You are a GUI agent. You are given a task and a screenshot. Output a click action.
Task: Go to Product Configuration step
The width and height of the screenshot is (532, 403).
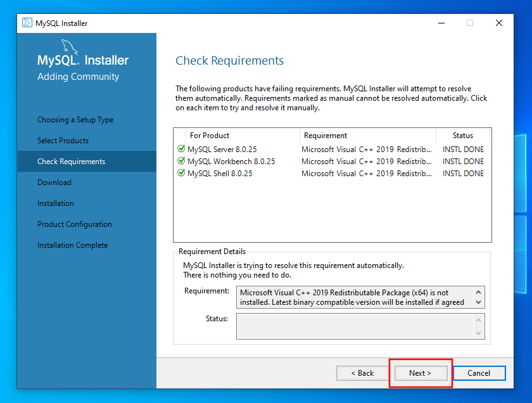pyautogui.click(x=75, y=224)
